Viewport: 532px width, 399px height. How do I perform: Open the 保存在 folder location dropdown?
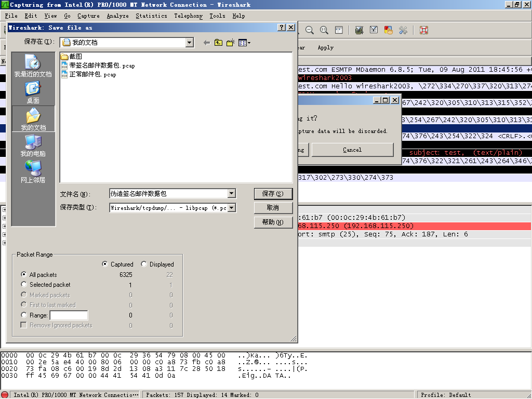click(x=190, y=43)
